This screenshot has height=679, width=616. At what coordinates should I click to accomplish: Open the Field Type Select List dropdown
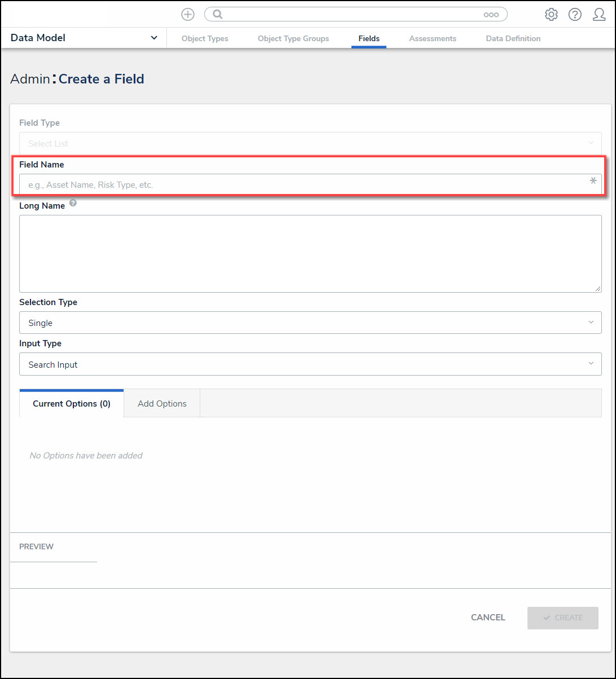[x=310, y=143]
